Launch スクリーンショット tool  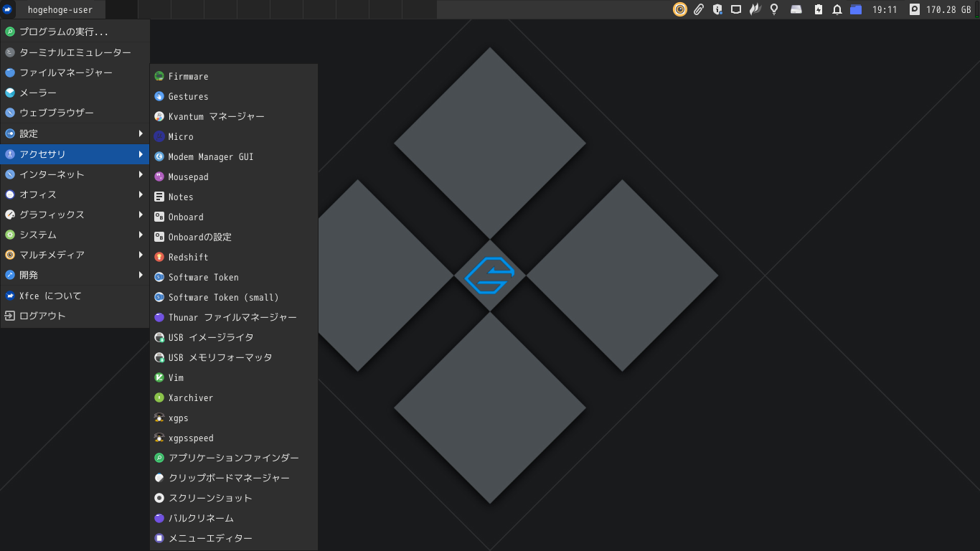click(234, 498)
